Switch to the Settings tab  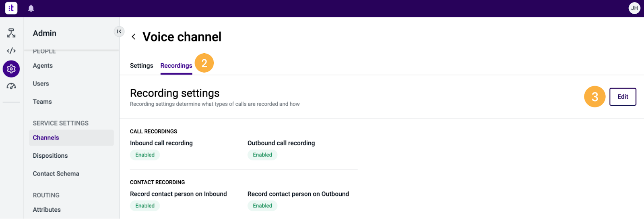141,66
